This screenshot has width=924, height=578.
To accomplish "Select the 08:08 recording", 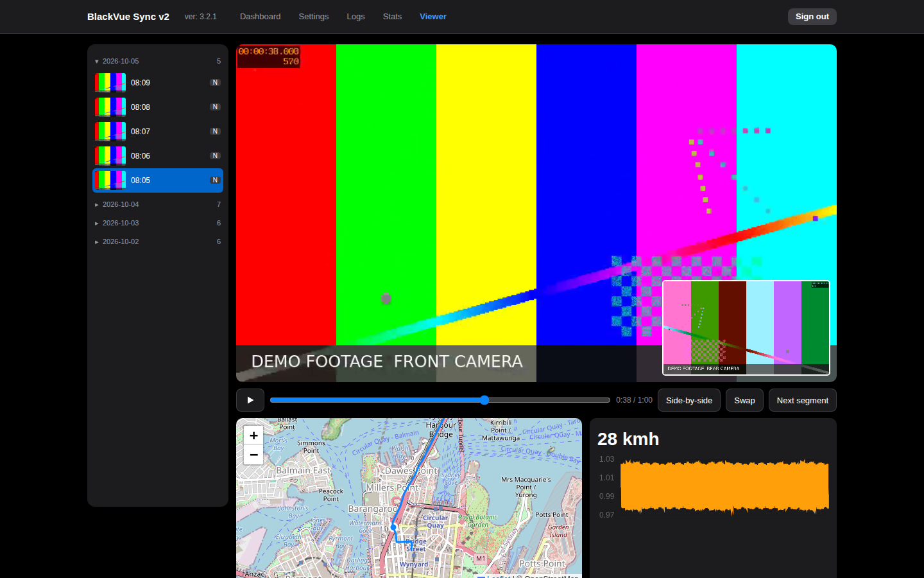I will [x=158, y=107].
